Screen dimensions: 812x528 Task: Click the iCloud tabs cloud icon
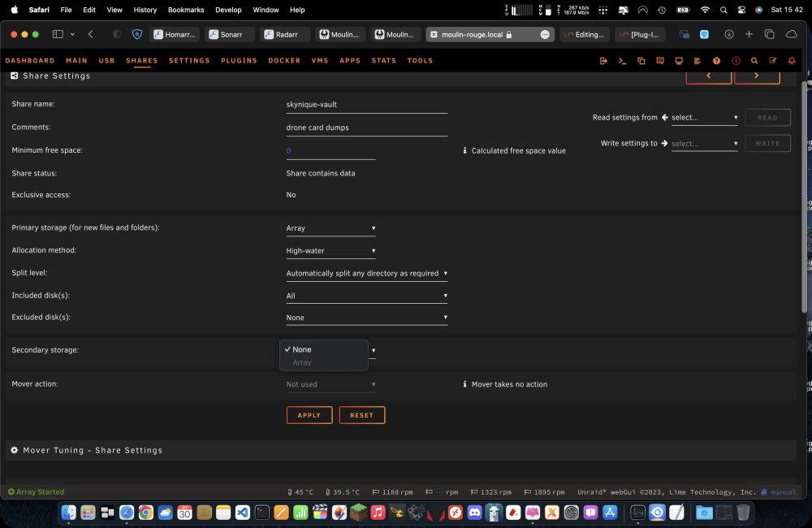point(791,34)
